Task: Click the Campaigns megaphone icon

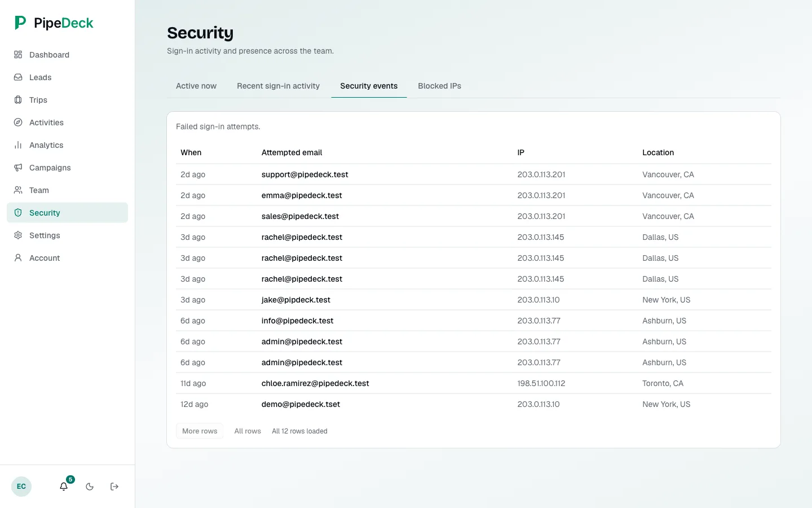Action: 18,168
